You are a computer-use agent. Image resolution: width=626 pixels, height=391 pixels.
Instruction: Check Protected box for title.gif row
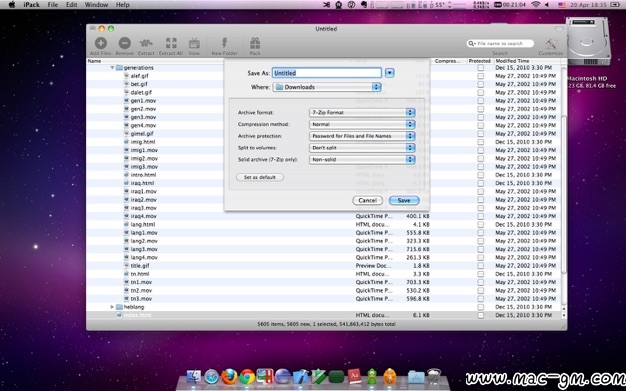click(x=480, y=266)
